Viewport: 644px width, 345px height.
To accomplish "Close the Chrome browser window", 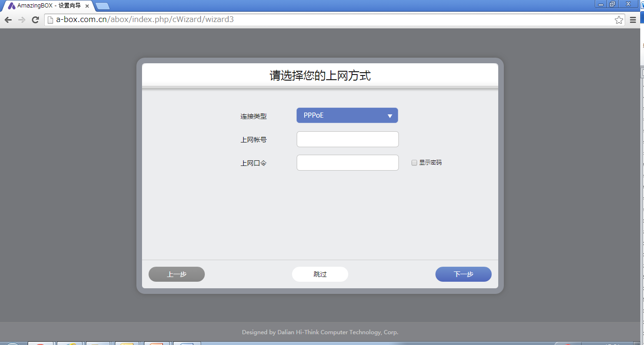I will coord(628,4).
